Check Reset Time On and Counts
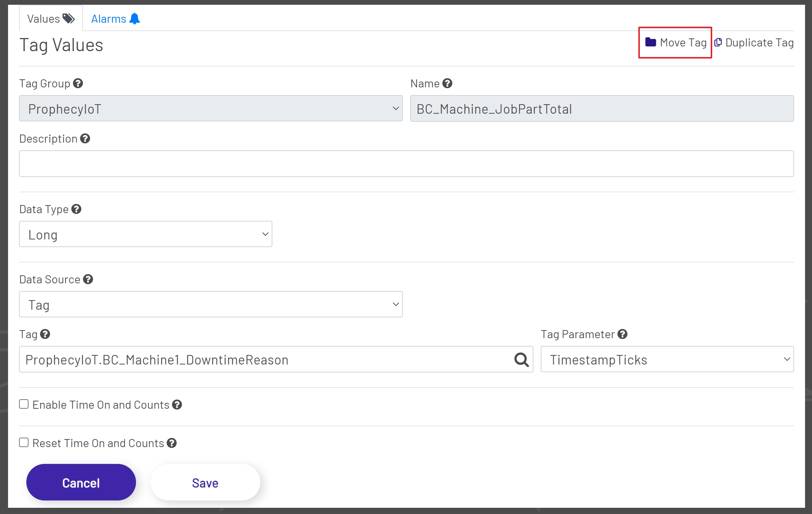The height and width of the screenshot is (514, 812). (24, 442)
